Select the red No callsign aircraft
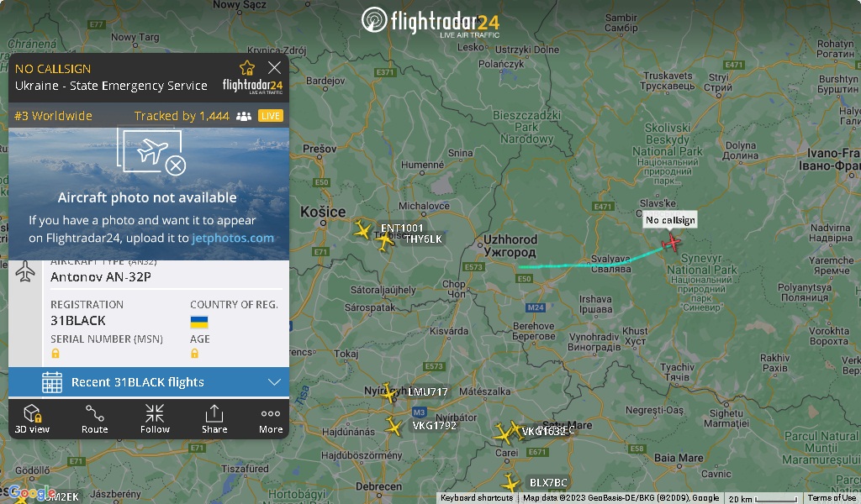Image resolution: width=861 pixels, height=504 pixels. 671,242
